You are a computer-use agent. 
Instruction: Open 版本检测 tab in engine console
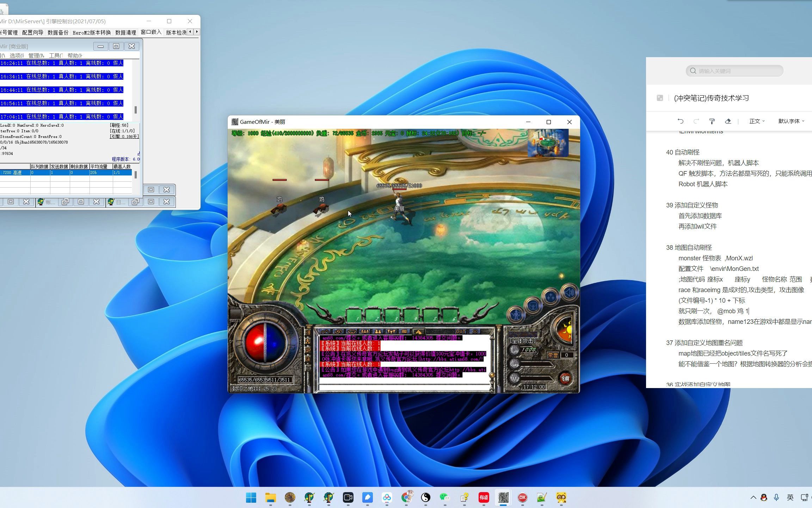coord(176,32)
